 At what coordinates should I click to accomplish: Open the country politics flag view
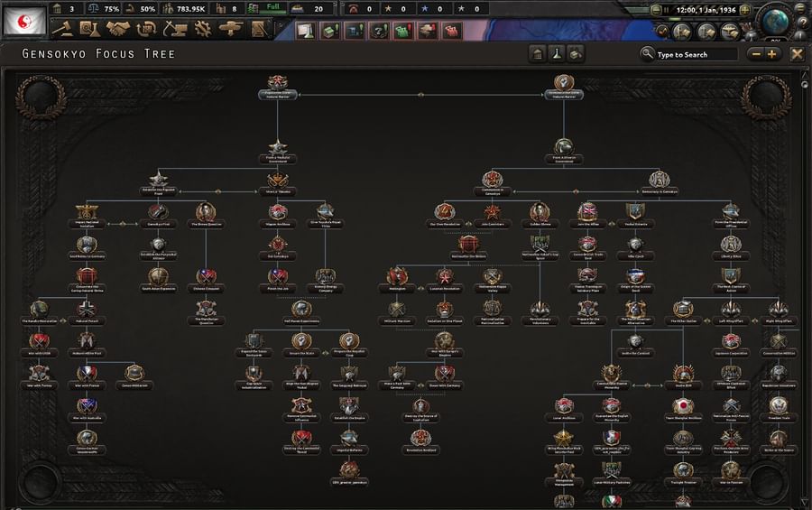coord(23,21)
